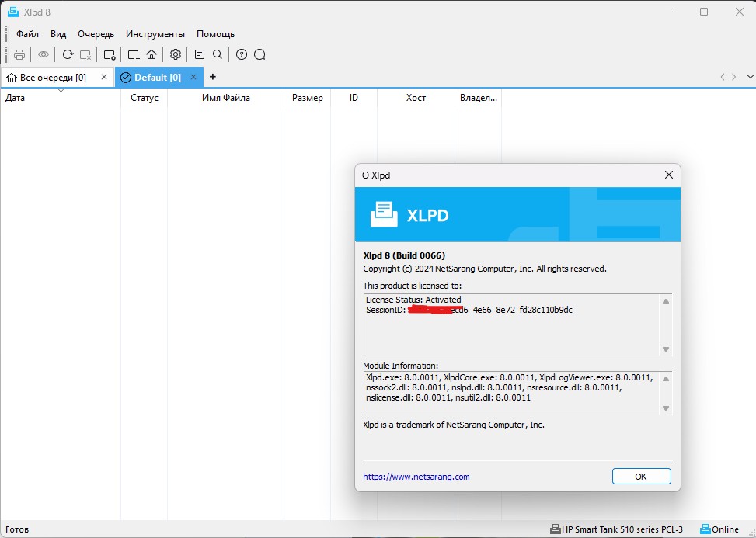Click the cancel job icon with x mark

tap(85, 55)
